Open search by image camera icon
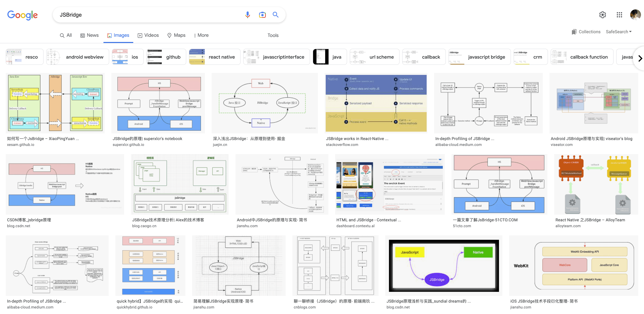 (262, 15)
